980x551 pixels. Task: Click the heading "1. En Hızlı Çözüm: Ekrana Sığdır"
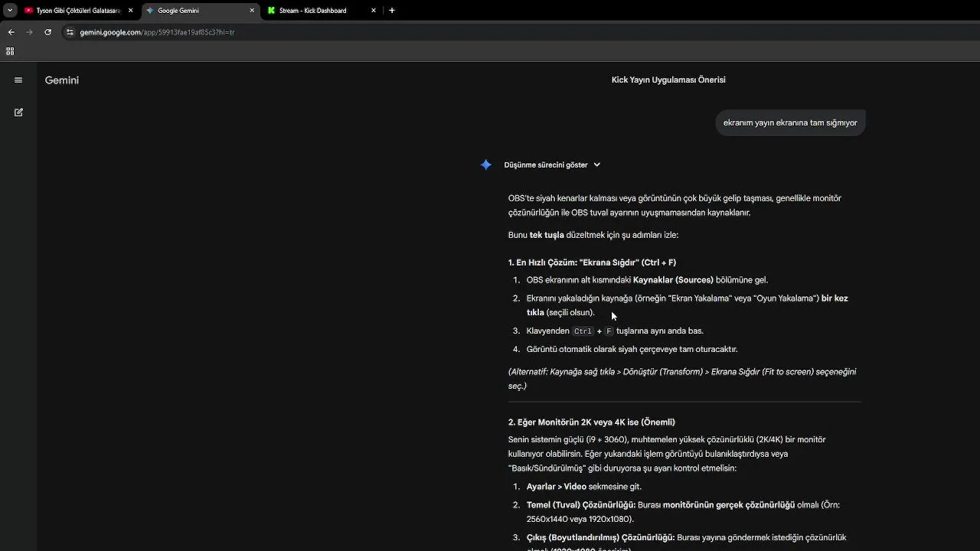point(592,262)
